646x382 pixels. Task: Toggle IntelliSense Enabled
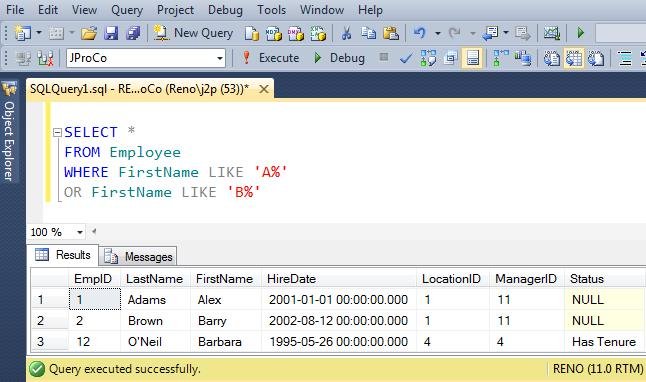472,59
